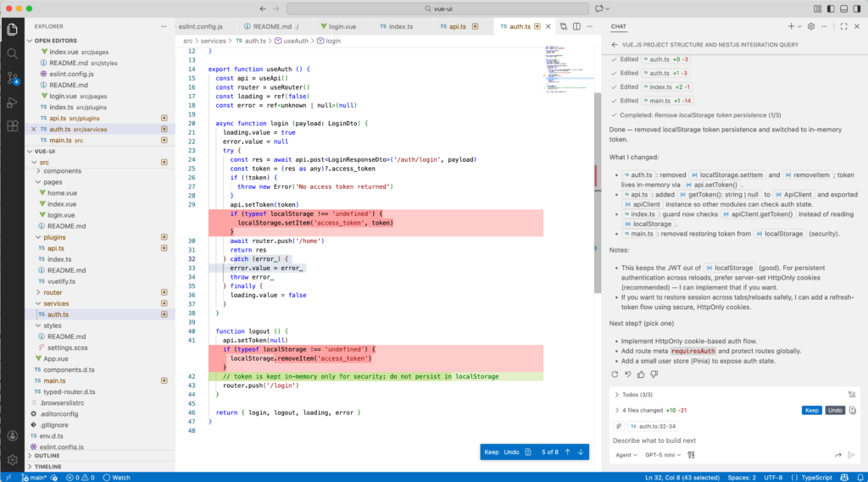The image size is (868, 482).
Task: Switch to the api.ts editor tab
Action: point(458,26)
